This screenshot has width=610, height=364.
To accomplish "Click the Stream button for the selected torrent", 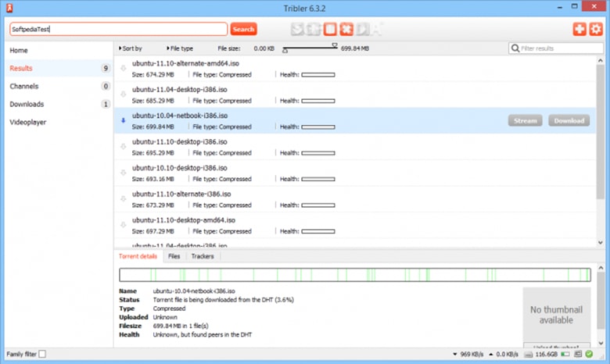I will (525, 121).
